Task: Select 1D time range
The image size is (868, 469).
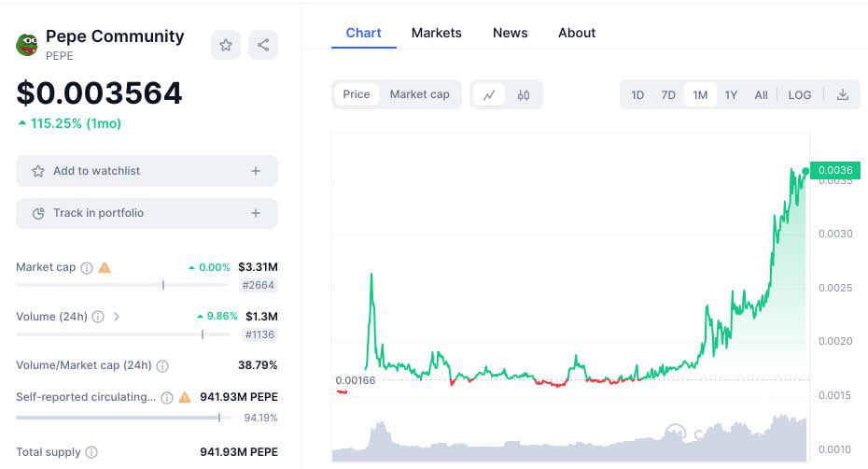Action: click(x=637, y=94)
